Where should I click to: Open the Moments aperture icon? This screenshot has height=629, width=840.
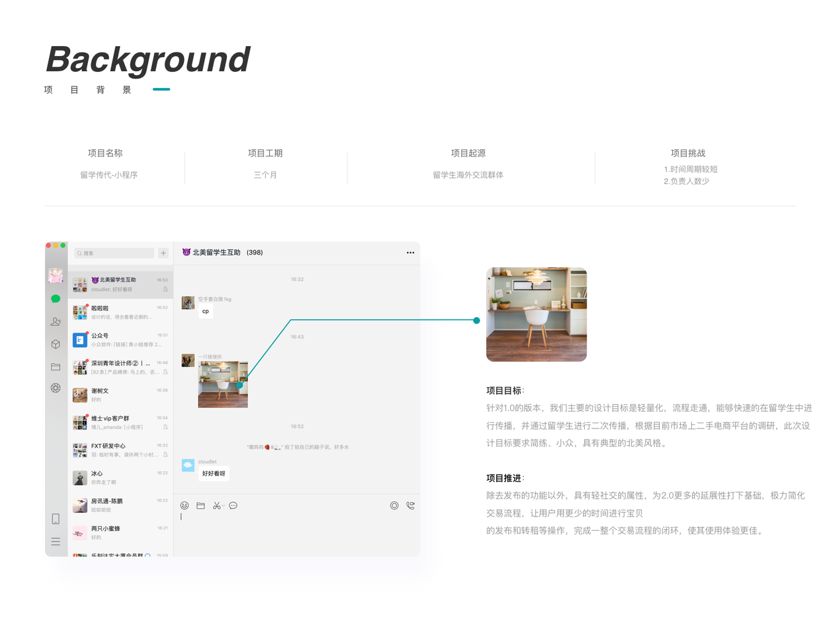(55, 388)
